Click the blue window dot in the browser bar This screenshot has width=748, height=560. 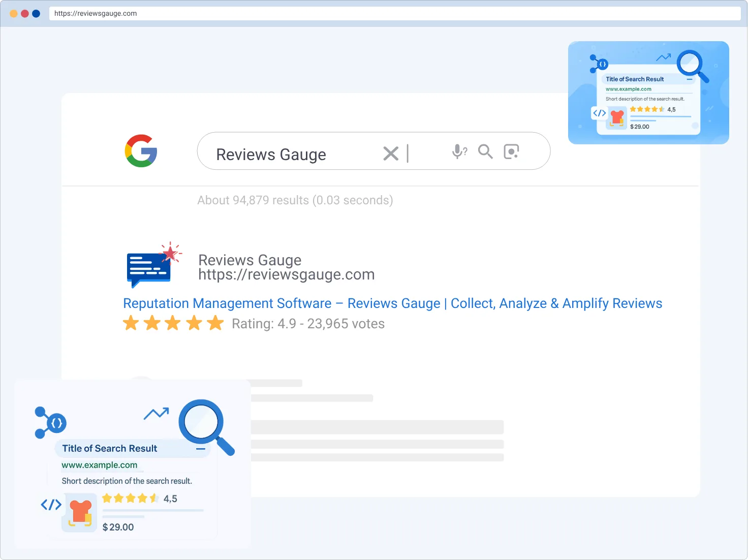[x=36, y=14]
